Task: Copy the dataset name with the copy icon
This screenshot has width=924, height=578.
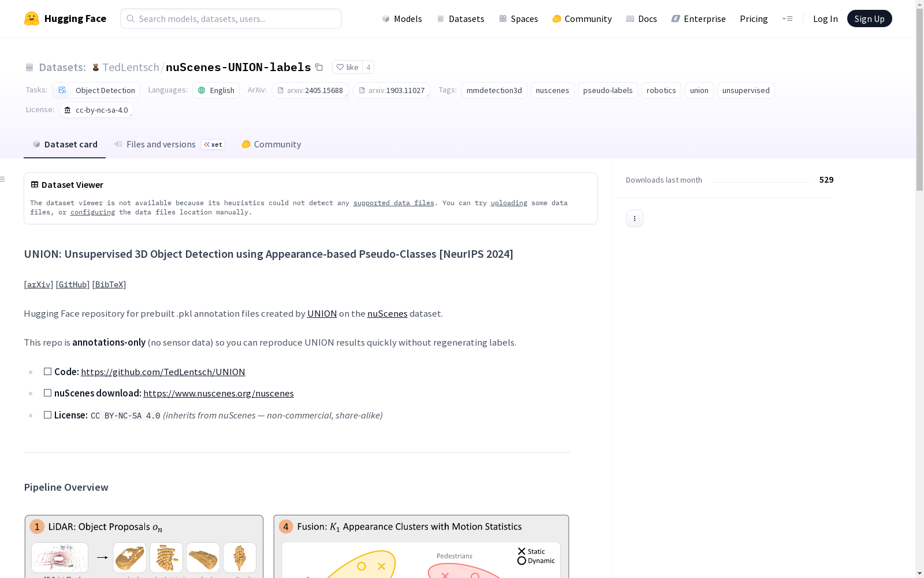Action: tap(319, 67)
